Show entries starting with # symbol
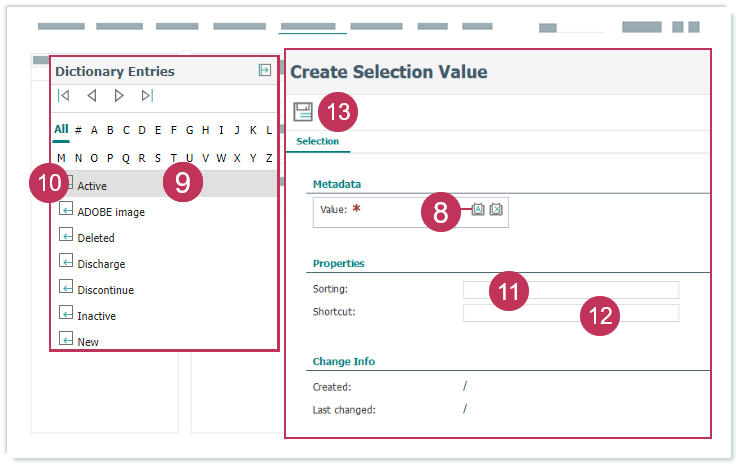 point(78,130)
